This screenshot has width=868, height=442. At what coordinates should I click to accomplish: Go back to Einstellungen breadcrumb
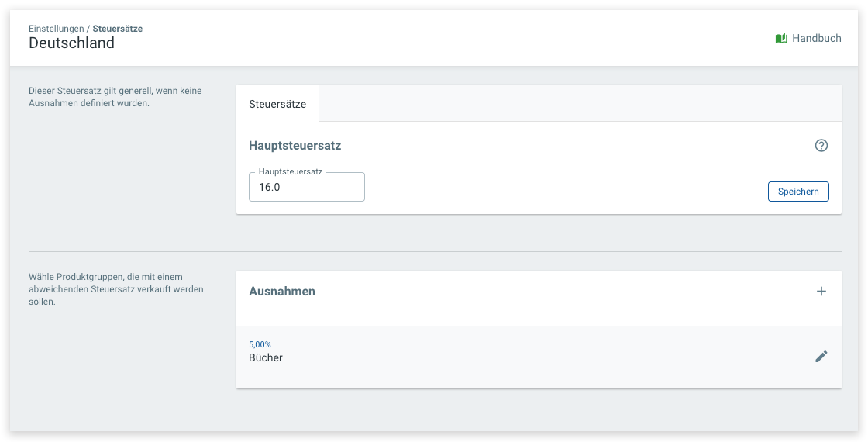pyautogui.click(x=57, y=28)
